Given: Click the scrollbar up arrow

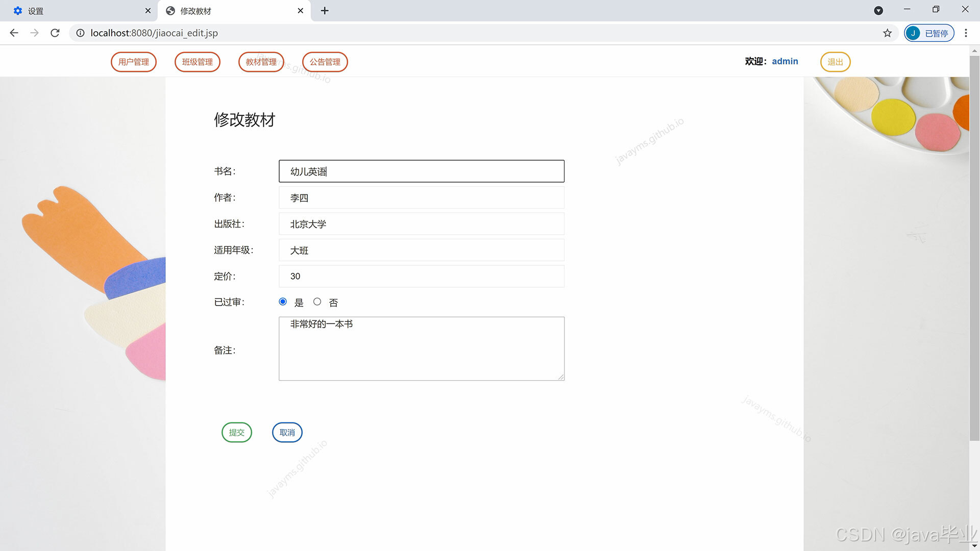Looking at the screenshot, I should [974, 51].
